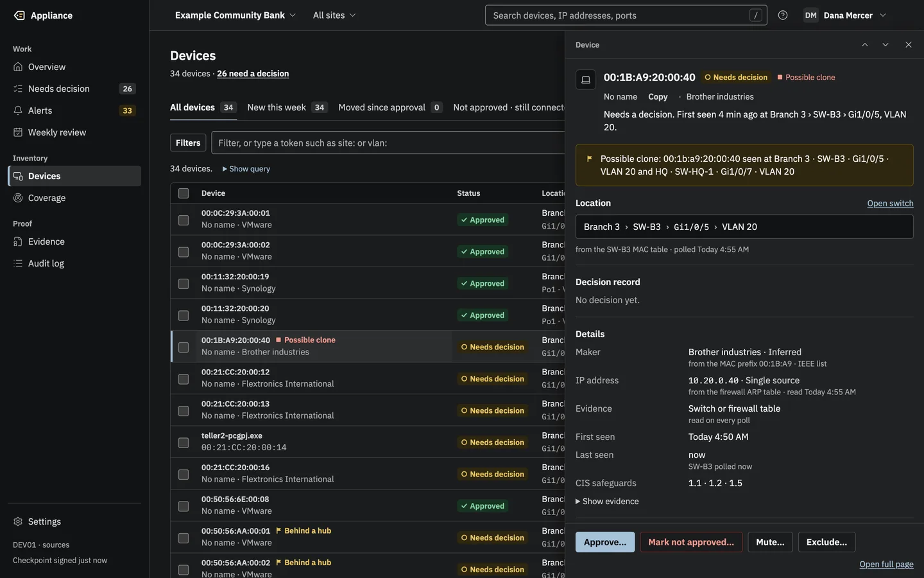The height and width of the screenshot is (578, 924).
Task: Switch to All devices tab
Action: [203, 108]
